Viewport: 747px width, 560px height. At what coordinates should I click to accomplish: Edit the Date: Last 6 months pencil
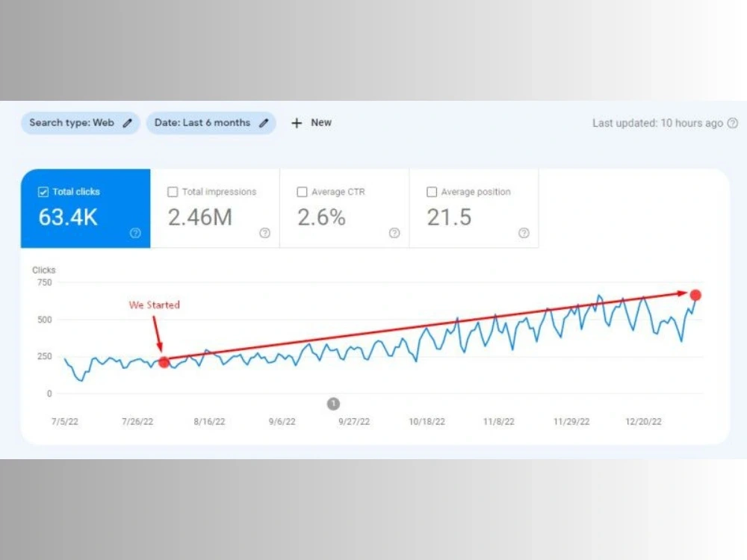(x=264, y=123)
